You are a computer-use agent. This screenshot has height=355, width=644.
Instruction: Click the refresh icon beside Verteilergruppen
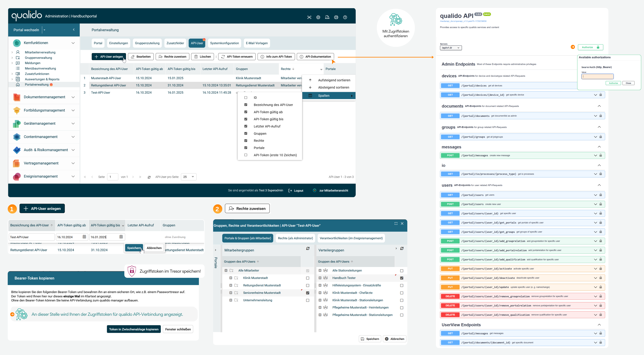(x=402, y=248)
